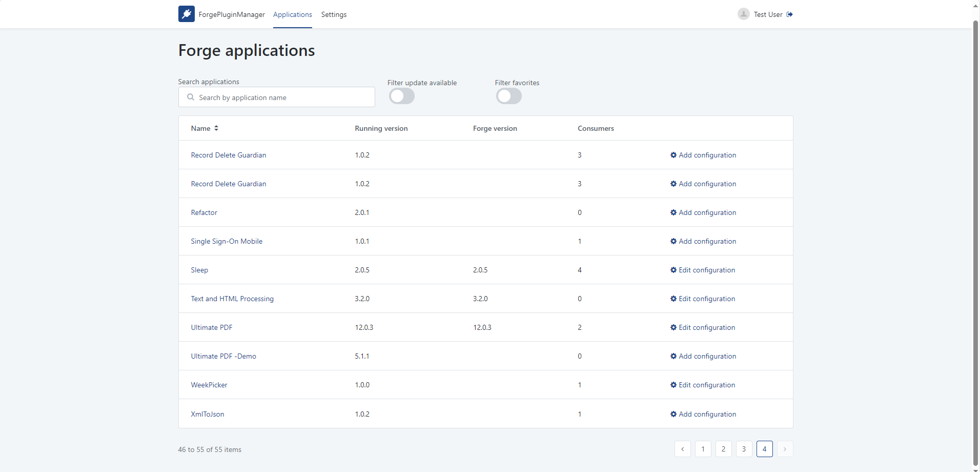This screenshot has width=980, height=472.
Task: Open the Refactor application link
Action: (204, 212)
